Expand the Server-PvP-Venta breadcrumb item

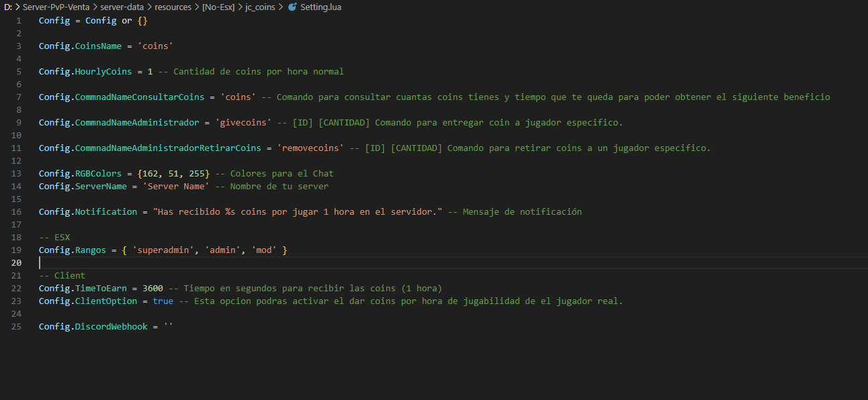(57, 7)
